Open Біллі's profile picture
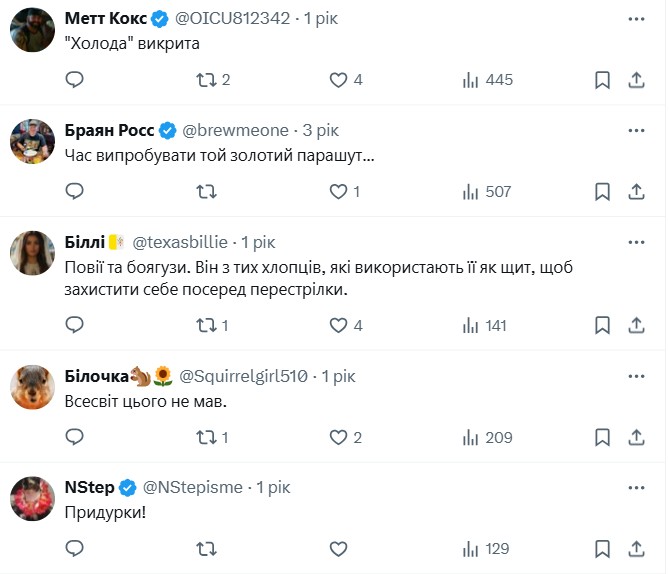Viewport: 670px width, 574px height. 32,253
